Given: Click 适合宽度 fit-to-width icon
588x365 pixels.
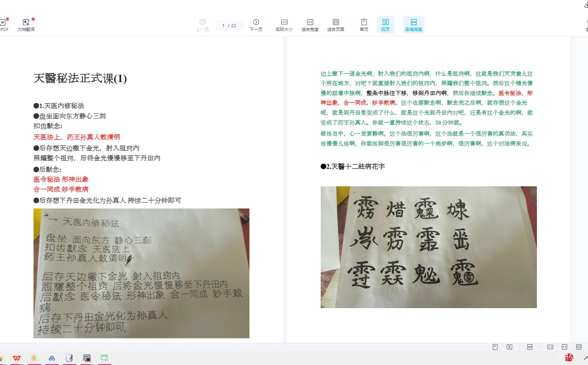Looking at the screenshot, I should tap(310, 24).
